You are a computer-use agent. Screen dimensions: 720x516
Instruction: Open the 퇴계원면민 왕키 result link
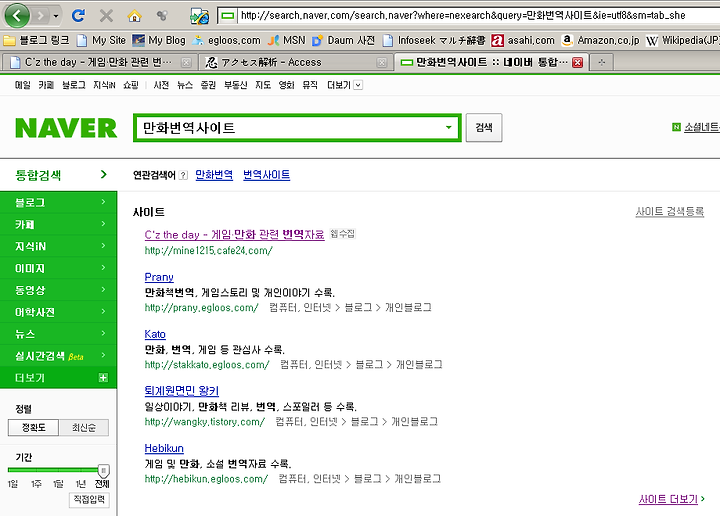[181, 391]
